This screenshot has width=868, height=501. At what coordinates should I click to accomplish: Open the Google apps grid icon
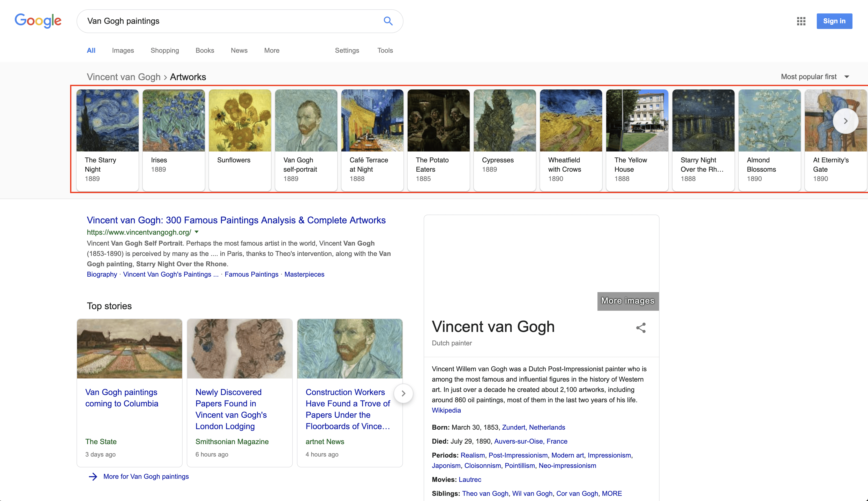pyautogui.click(x=801, y=21)
